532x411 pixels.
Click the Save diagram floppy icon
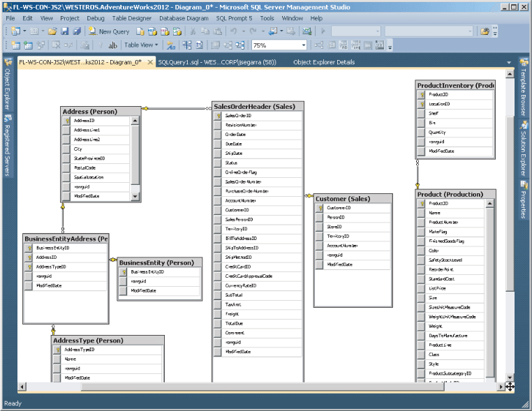coord(64,31)
